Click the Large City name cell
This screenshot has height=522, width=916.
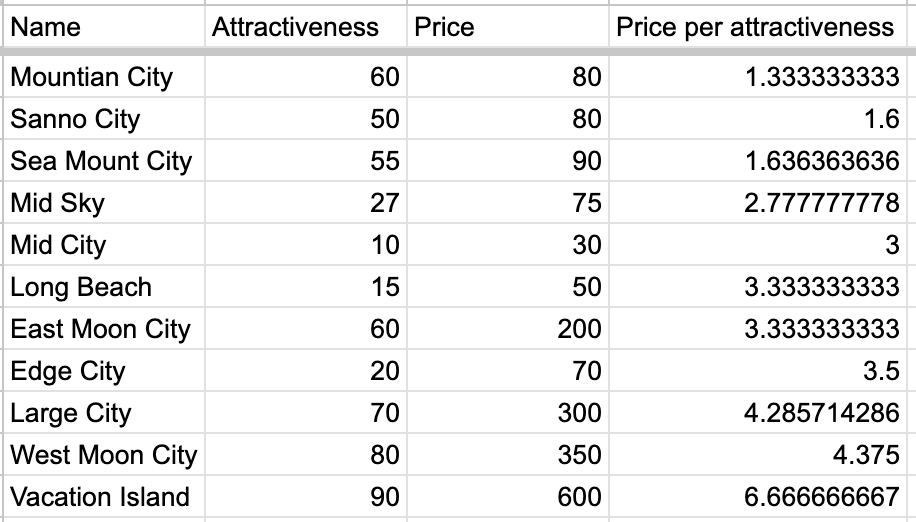click(x=104, y=413)
